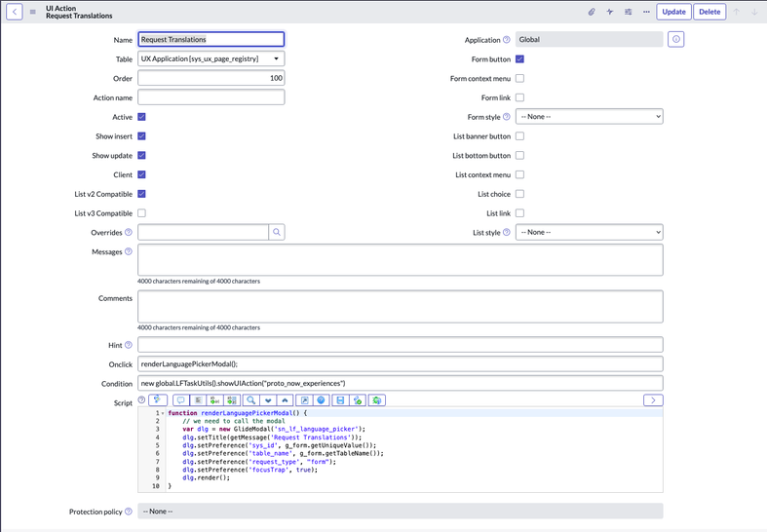Uncheck the Form button checkbox
This screenshot has height=532, width=767.
[x=520, y=59]
